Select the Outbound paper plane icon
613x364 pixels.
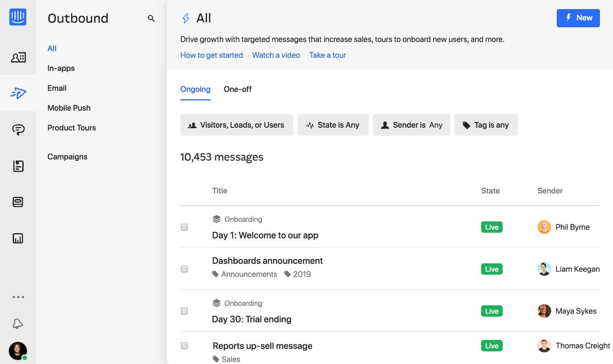point(18,93)
